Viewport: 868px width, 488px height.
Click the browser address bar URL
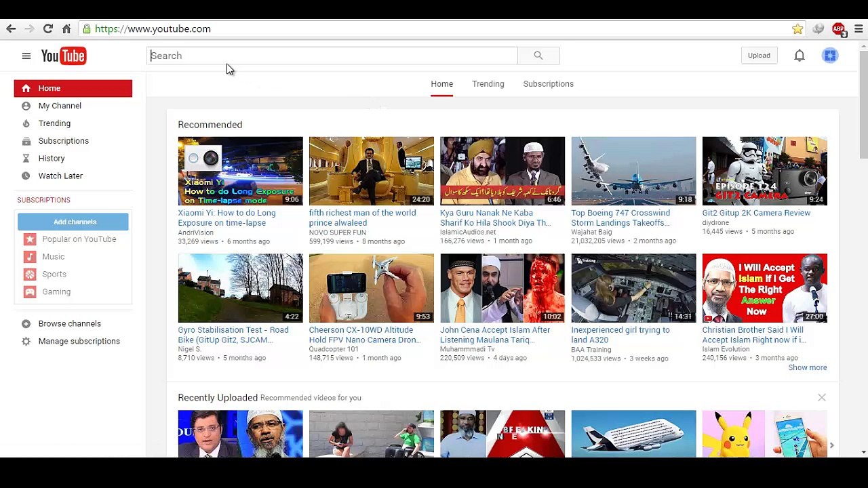153,29
